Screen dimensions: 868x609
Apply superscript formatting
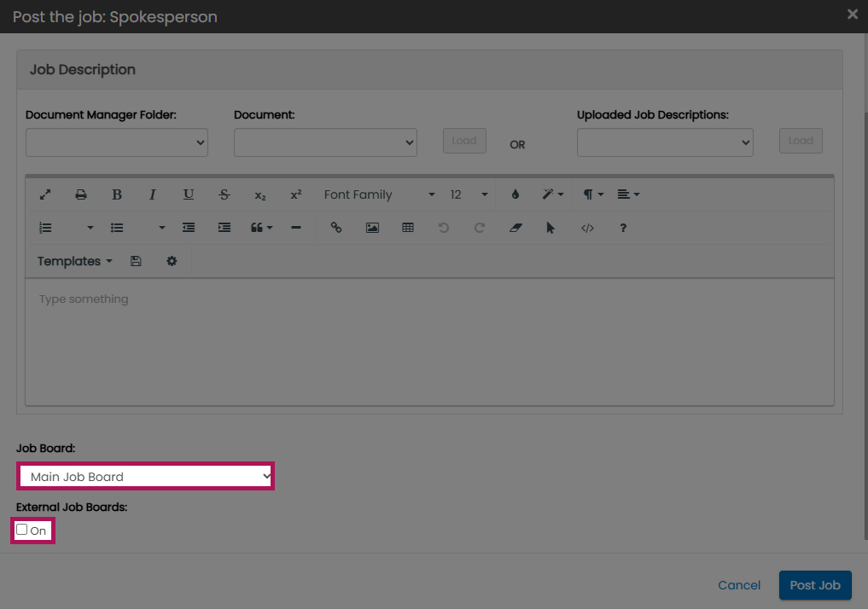[x=296, y=194]
